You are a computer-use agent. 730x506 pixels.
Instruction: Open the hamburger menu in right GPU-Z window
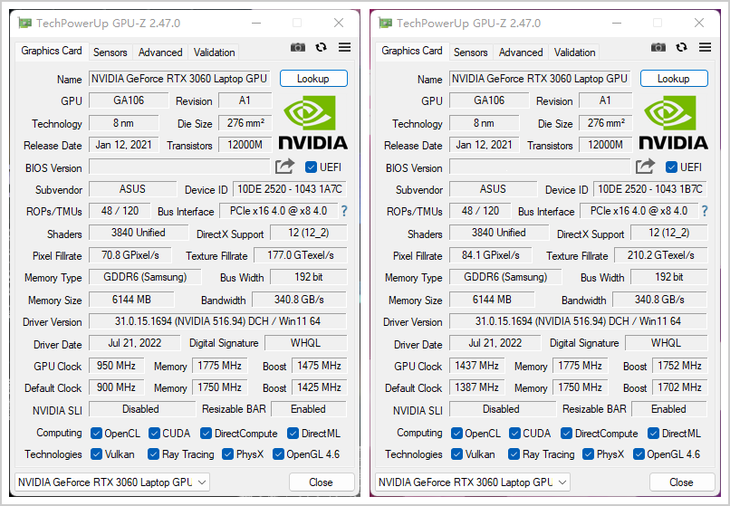(x=705, y=47)
